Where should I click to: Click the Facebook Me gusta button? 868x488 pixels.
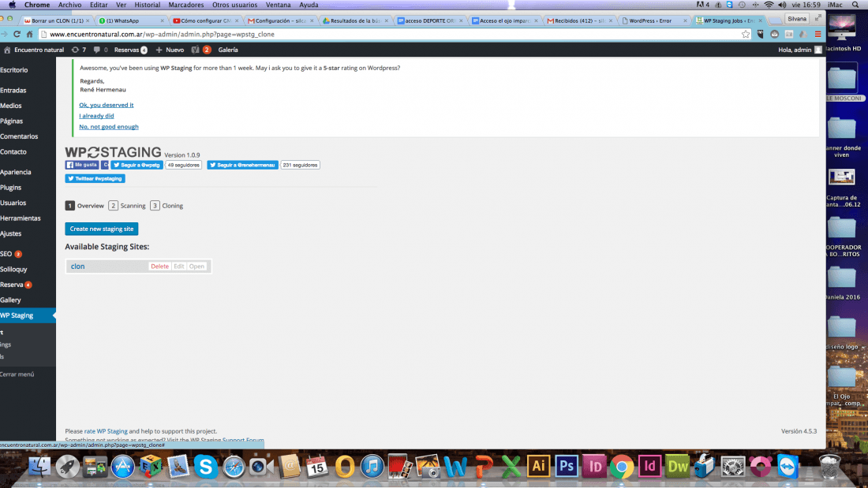(82, 165)
